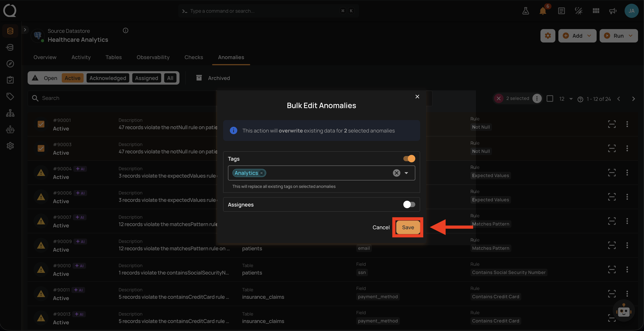Clear all tags in Tags field
The width and height of the screenshot is (644, 331).
[x=396, y=173]
